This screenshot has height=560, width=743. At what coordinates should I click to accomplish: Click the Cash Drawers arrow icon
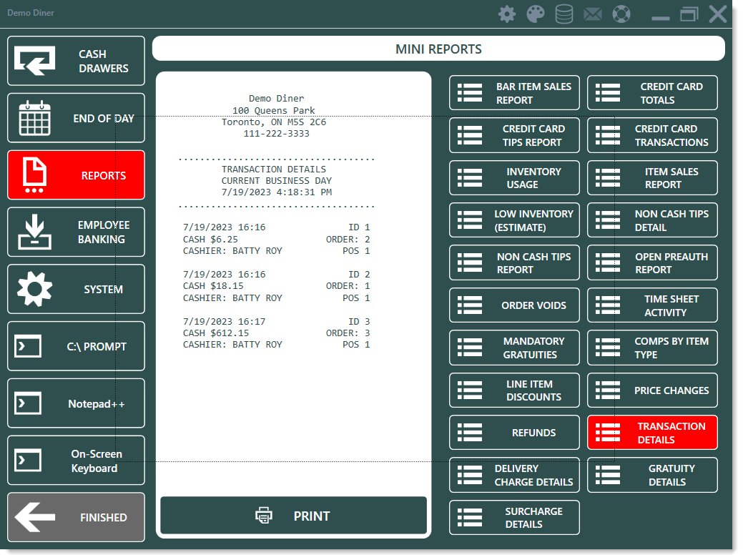pos(34,62)
